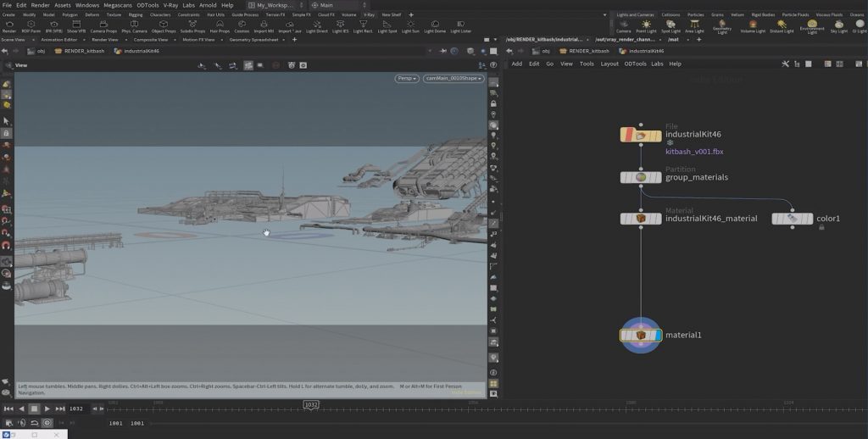Click the viewport snapshot camera icon
The image size is (868, 439).
tap(303, 65)
